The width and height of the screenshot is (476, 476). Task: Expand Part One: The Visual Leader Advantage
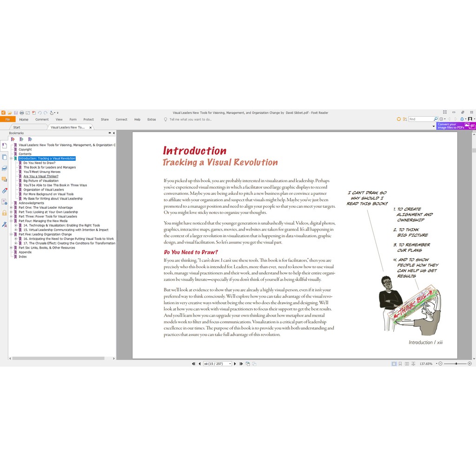point(11,208)
